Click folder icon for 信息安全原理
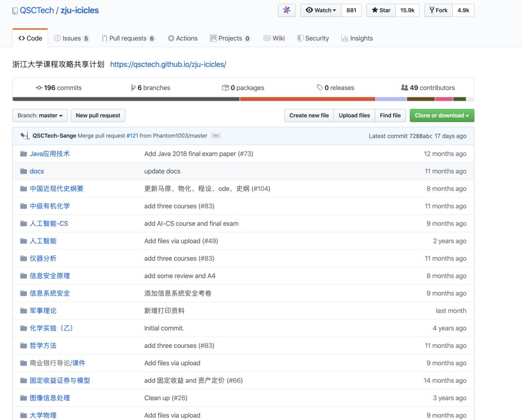 23,276
